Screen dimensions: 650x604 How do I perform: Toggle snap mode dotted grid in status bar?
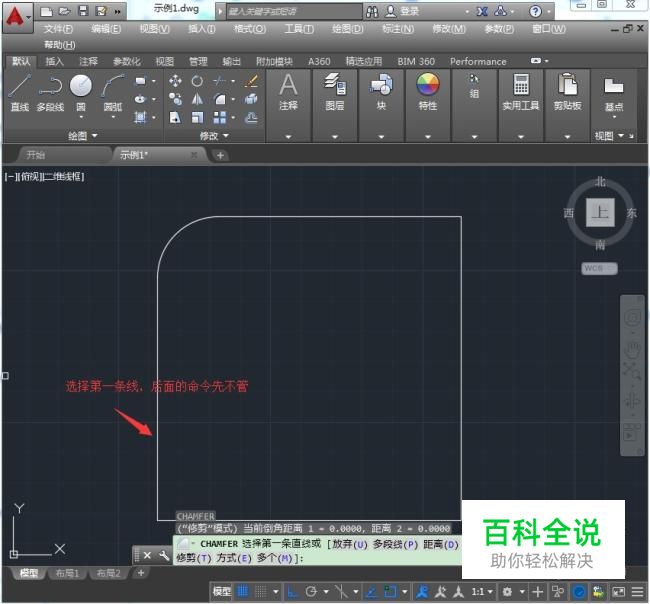(x=261, y=591)
